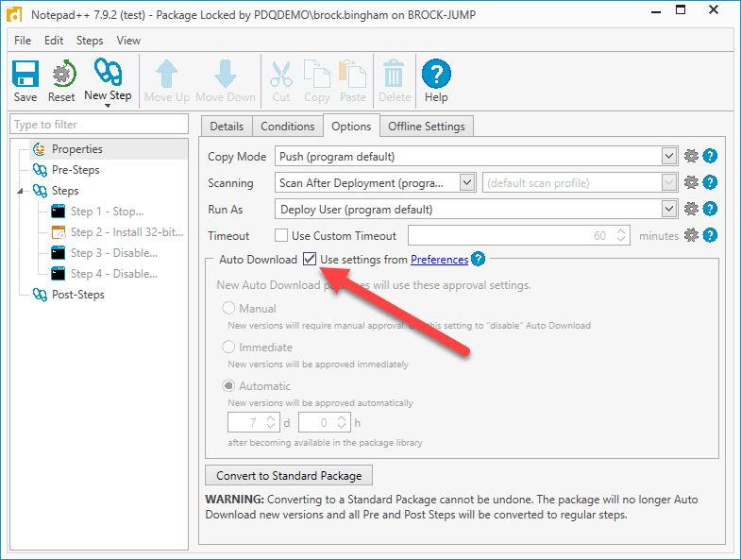The height and width of the screenshot is (560, 741).
Task: Click the gear icon beside Copy Mode
Action: 691,156
